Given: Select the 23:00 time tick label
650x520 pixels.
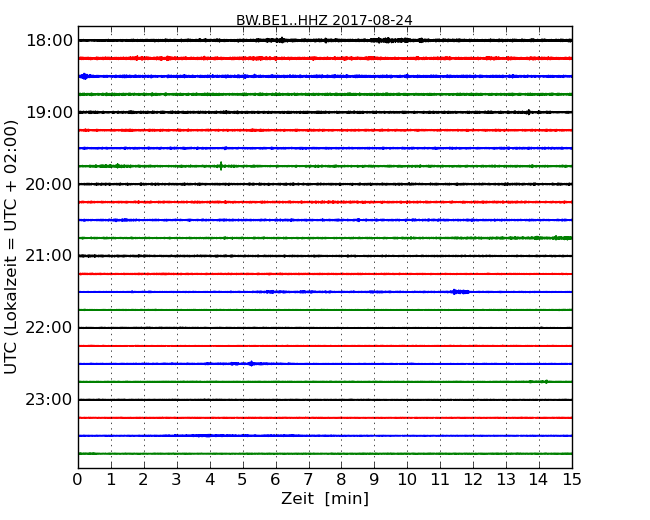Looking at the screenshot, I should click(x=49, y=400).
